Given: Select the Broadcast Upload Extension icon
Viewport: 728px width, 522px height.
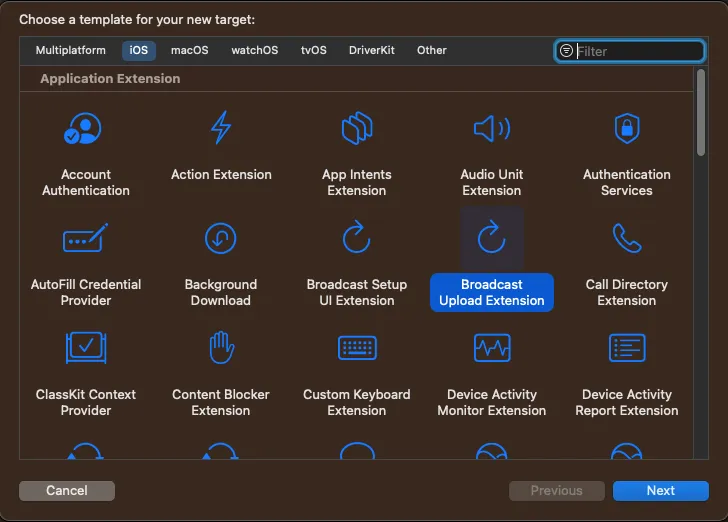Looking at the screenshot, I should [x=492, y=237].
